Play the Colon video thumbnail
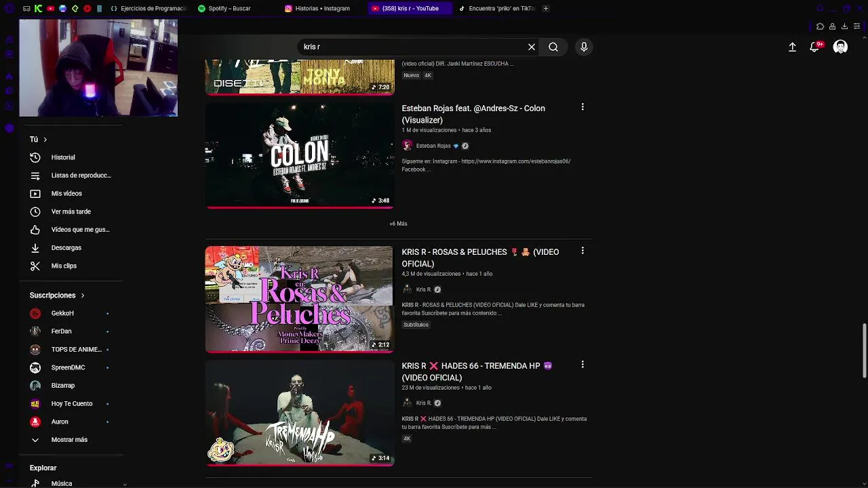Image resolution: width=868 pixels, height=488 pixels. point(299,155)
